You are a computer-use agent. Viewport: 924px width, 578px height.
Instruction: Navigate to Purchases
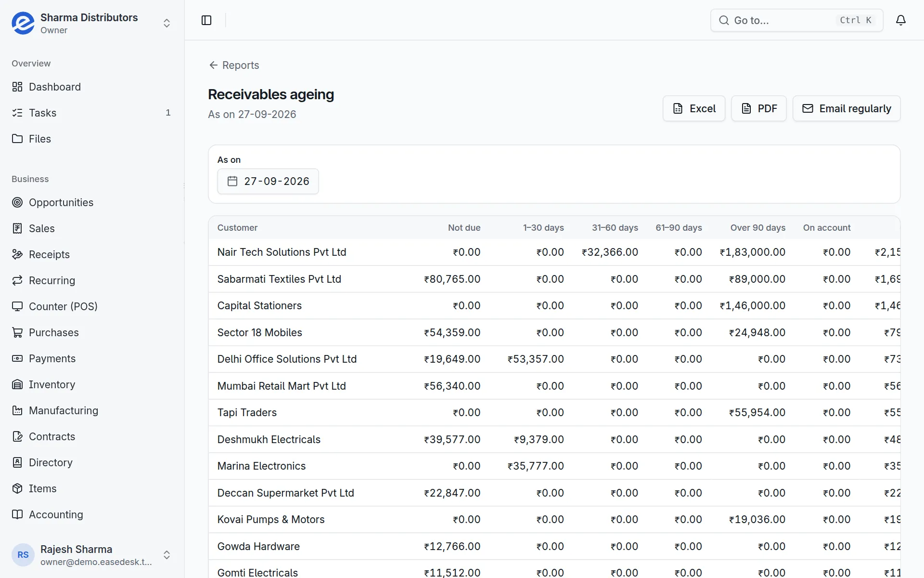92,332
